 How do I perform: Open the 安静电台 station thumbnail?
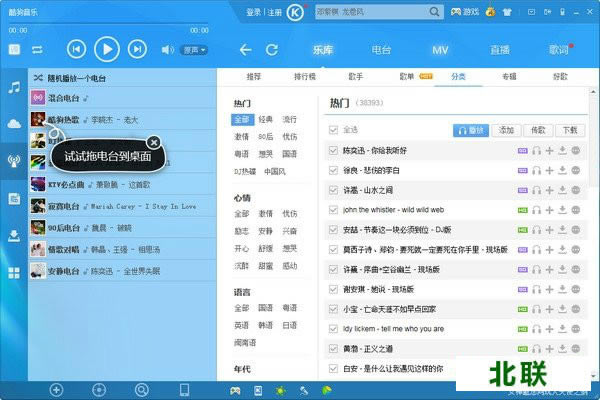tap(38, 271)
